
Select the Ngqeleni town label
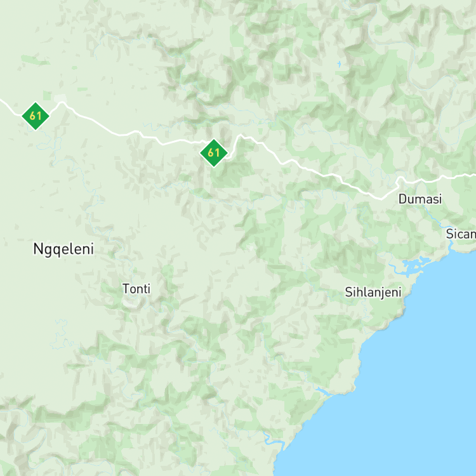click(x=63, y=249)
